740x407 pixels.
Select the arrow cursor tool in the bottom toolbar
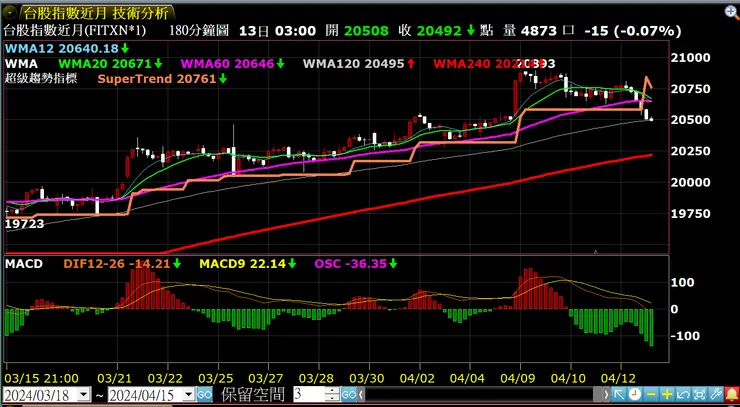[x=619, y=394]
